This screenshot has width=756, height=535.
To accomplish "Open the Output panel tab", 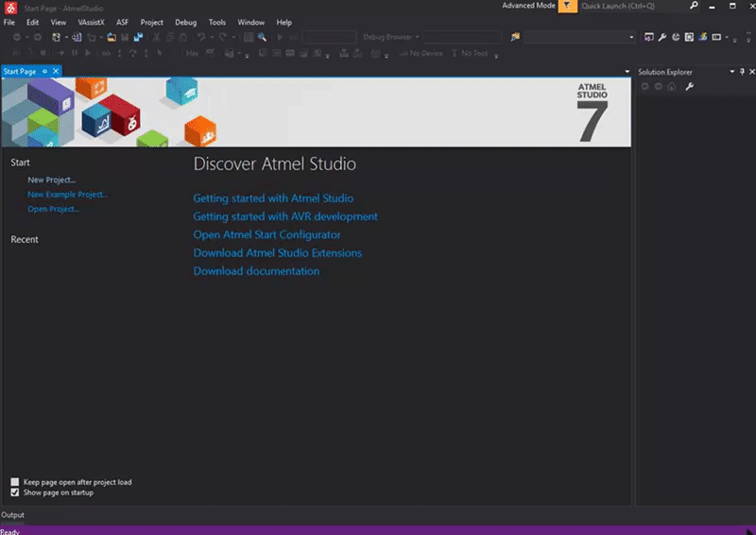I will point(12,515).
